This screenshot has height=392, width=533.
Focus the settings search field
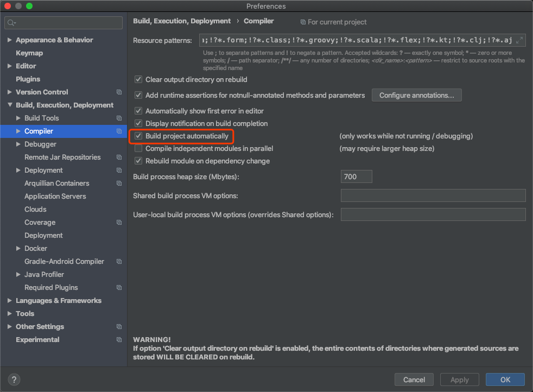[64, 23]
